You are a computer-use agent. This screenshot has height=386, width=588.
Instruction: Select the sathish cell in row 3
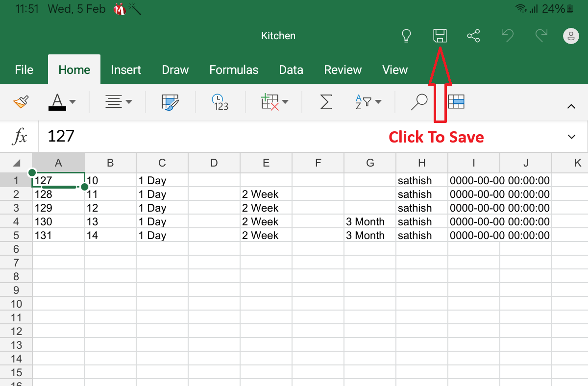tap(422, 208)
